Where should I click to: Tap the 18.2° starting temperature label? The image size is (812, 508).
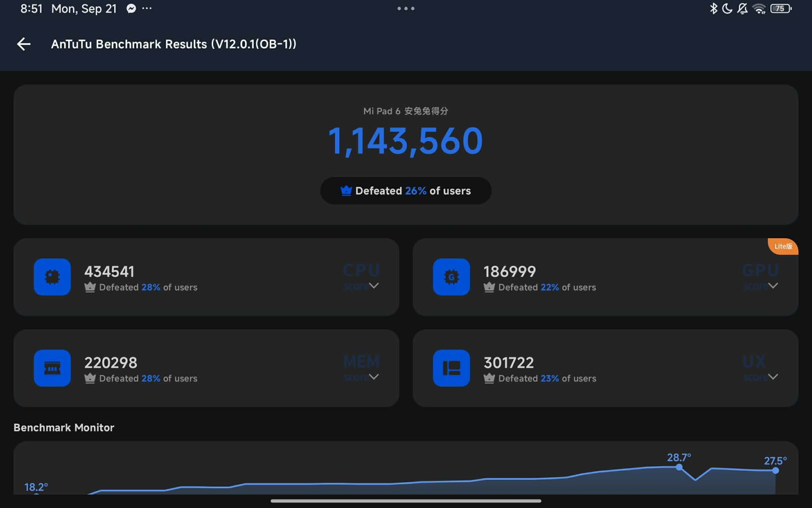click(36, 487)
